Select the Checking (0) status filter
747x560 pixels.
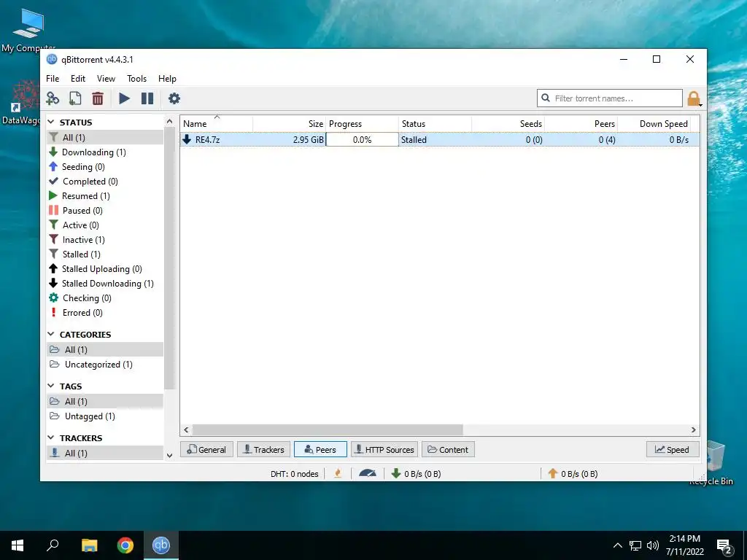tap(86, 298)
